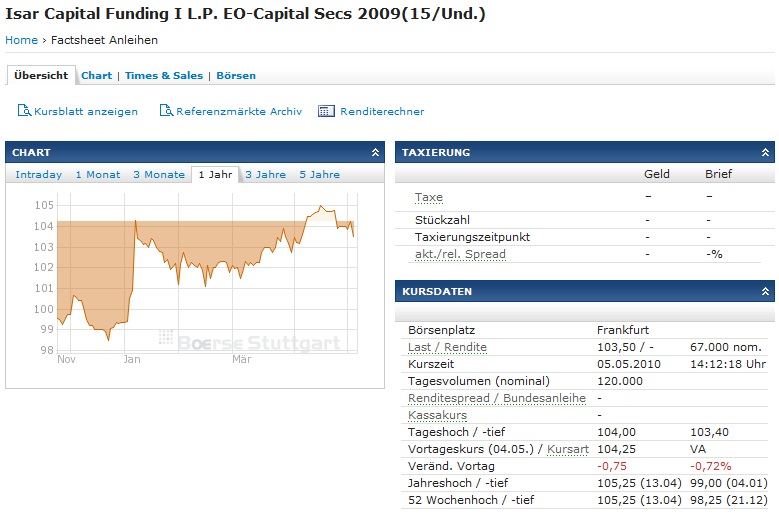
Task: Click the Last / Rendite term
Action: coord(447,347)
